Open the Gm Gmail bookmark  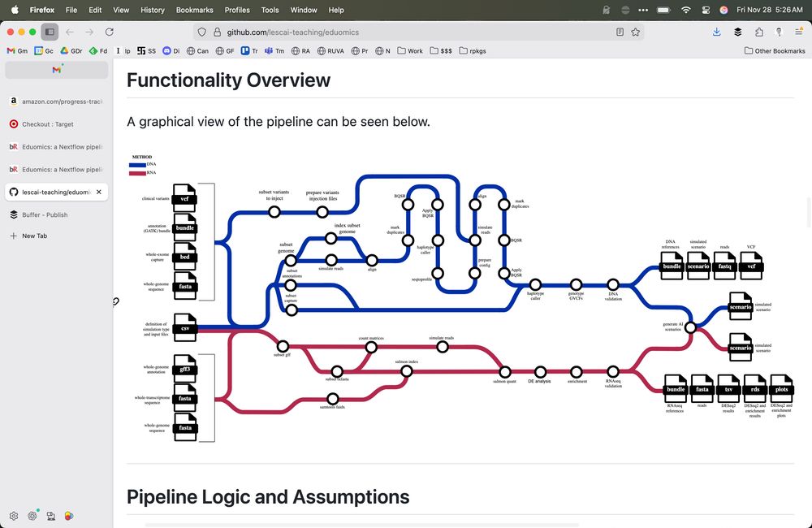pos(17,51)
